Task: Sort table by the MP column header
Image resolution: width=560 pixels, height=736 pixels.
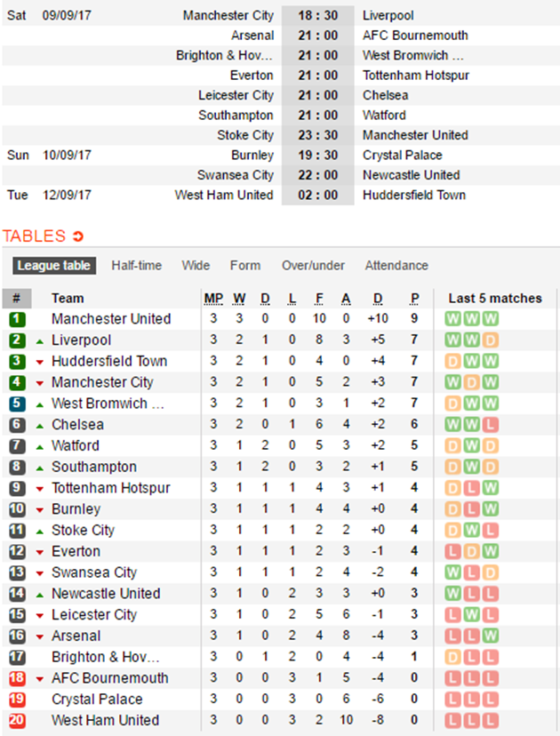Action: tap(213, 299)
